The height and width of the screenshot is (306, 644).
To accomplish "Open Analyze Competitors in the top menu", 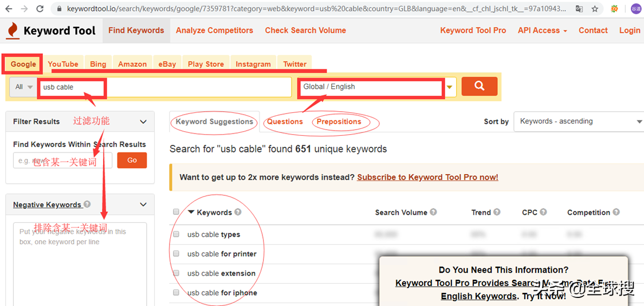I will 214,30.
